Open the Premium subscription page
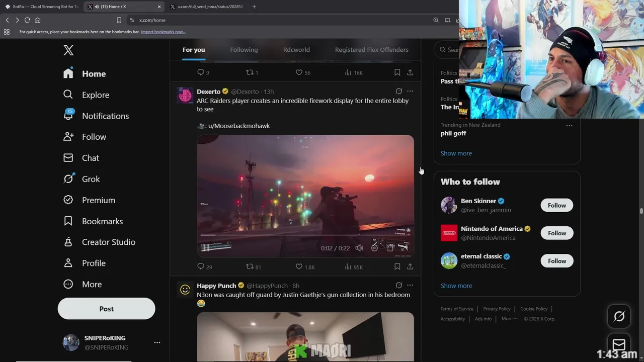 click(x=89, y=200)
